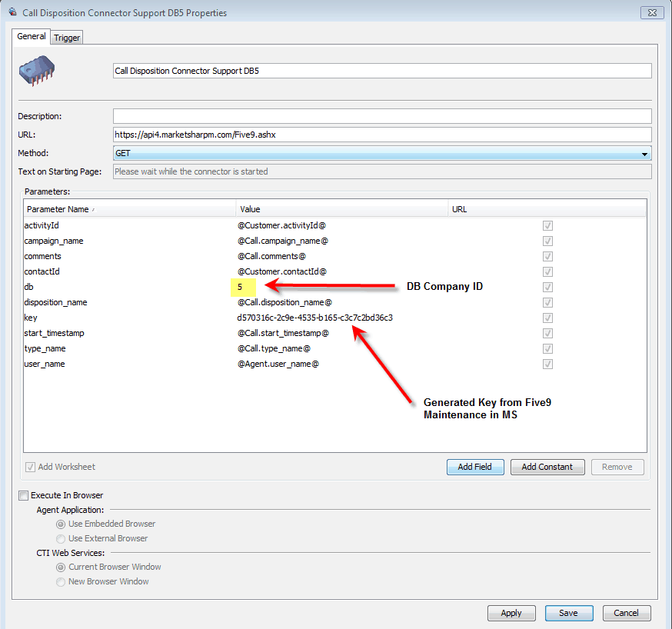This screenshot has height=629, width=672.
Task: Toggle URL checkbox for comments row
Action: 547,256
